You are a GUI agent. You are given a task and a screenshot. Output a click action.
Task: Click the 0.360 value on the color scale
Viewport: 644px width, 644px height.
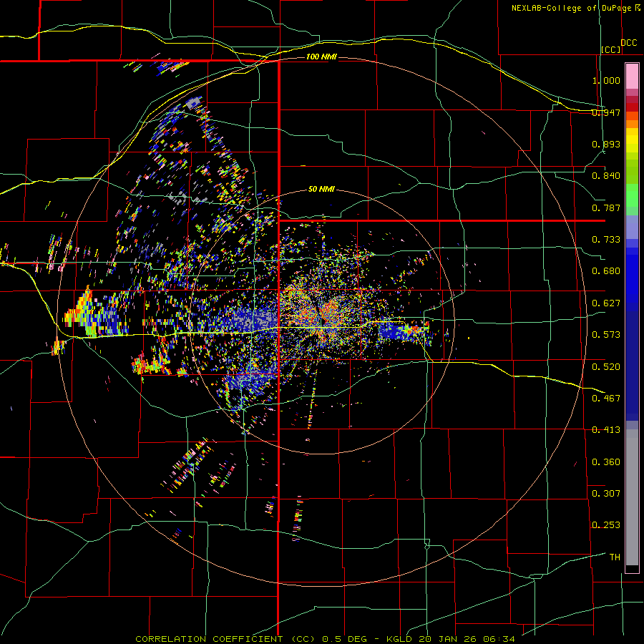(606, 462)
